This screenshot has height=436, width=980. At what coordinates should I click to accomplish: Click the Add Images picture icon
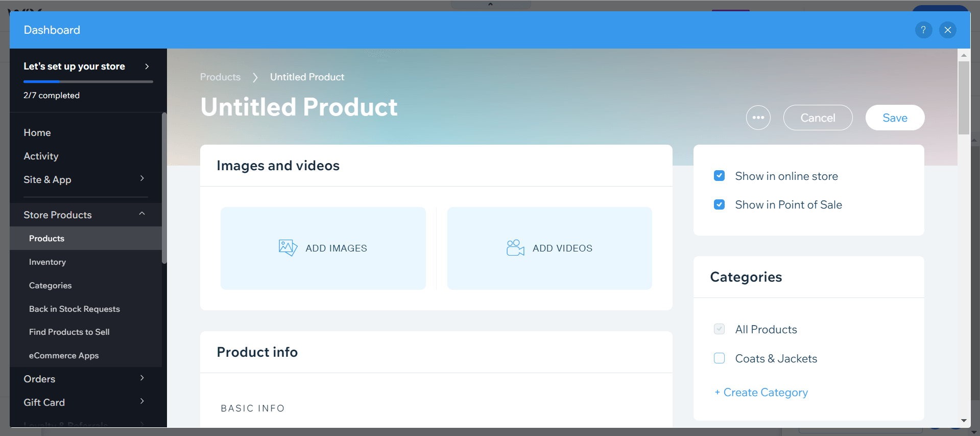tap(288, 248)
